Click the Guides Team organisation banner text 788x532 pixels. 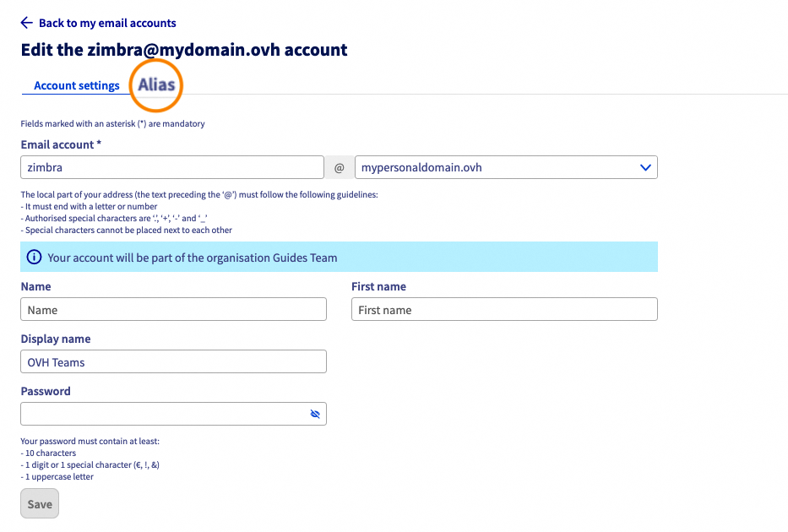[x=193, y=258]
